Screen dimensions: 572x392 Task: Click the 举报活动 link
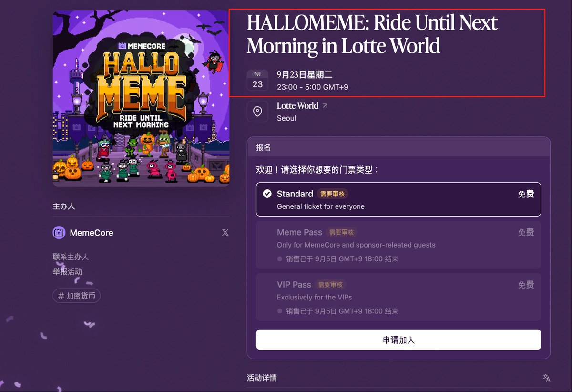point(67,272)
